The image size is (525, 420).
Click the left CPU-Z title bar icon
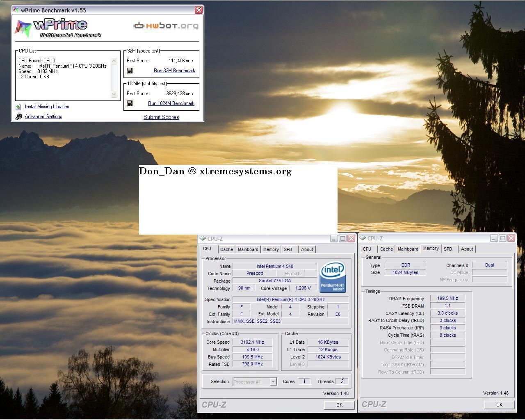(203, 238)
